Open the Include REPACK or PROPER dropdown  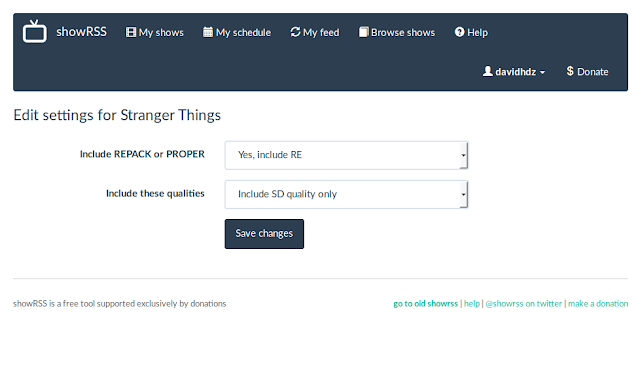346,155
